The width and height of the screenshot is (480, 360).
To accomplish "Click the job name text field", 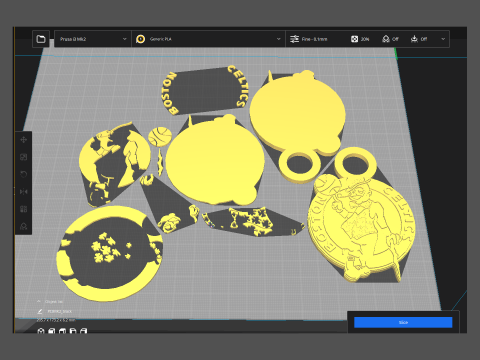I will pyautogui.click(x=59, y=311).
